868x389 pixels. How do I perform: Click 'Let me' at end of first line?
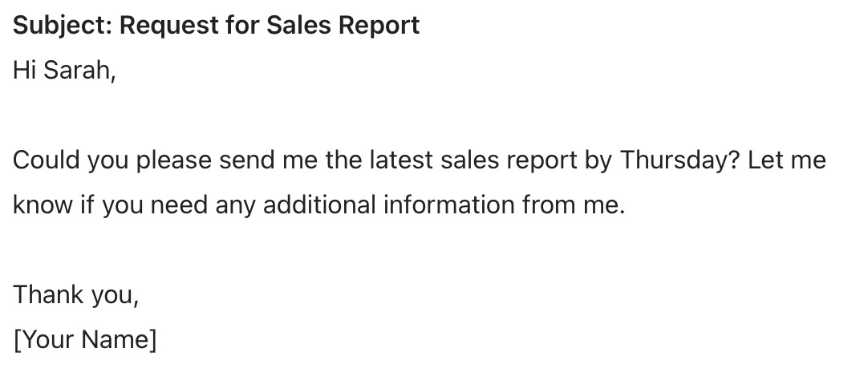tap(787, 160)
